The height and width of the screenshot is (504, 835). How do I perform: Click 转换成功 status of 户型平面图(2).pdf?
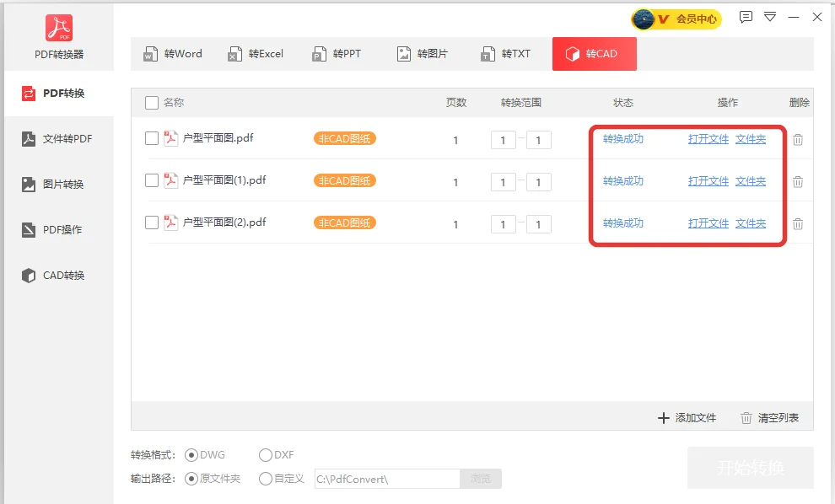click(623, 223)
